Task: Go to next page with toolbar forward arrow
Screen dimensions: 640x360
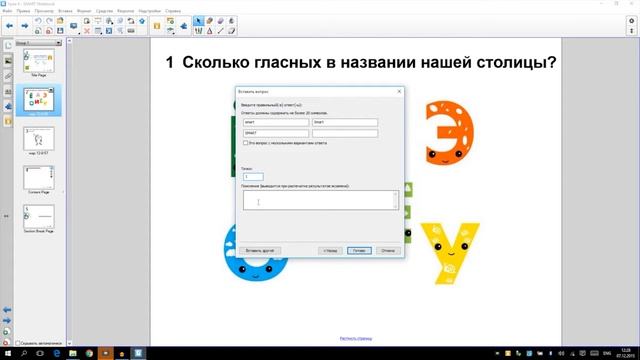Action: pyautogui.click(x=24, y=26)
